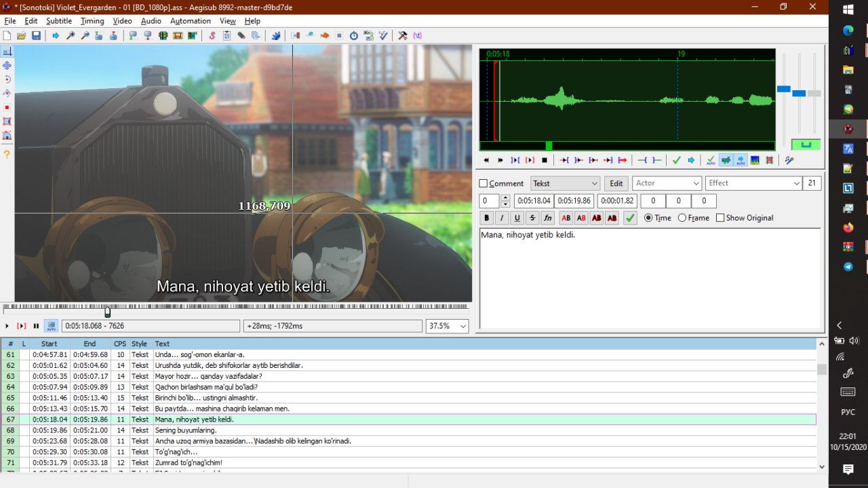Enable Show Original checkbox
Viewport: 868px width, 488px height.
pos(720,218)
